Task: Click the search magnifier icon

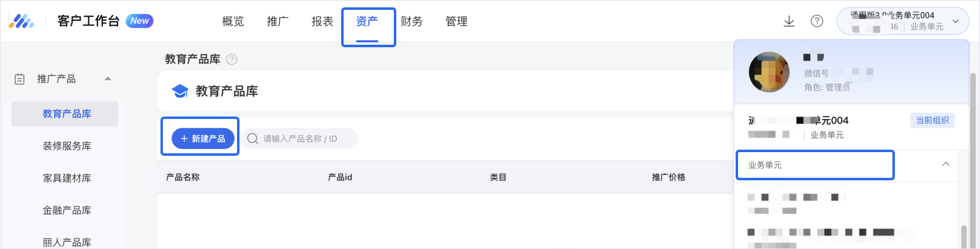Action: [x=252, y=139]
